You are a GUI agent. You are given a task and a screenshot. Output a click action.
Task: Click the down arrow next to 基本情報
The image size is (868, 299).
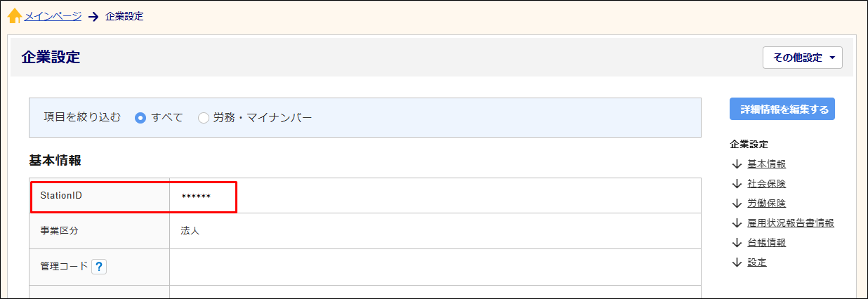coord(737,164)
